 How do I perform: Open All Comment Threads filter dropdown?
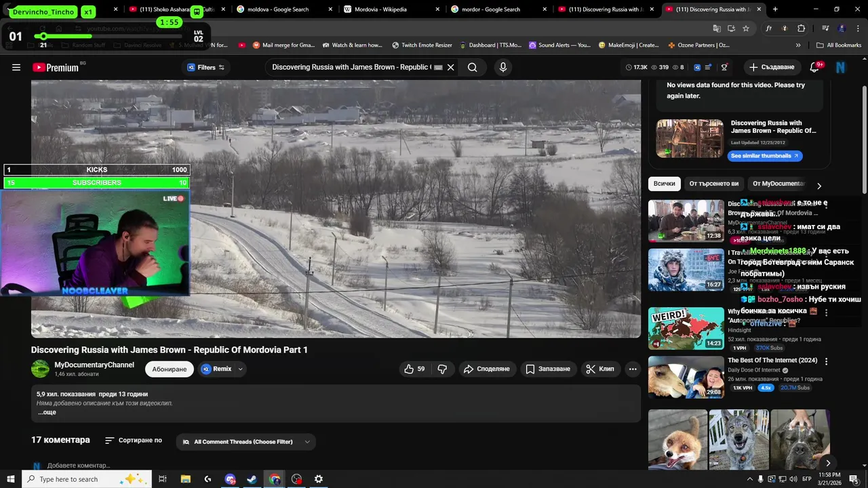coord(245,442)
